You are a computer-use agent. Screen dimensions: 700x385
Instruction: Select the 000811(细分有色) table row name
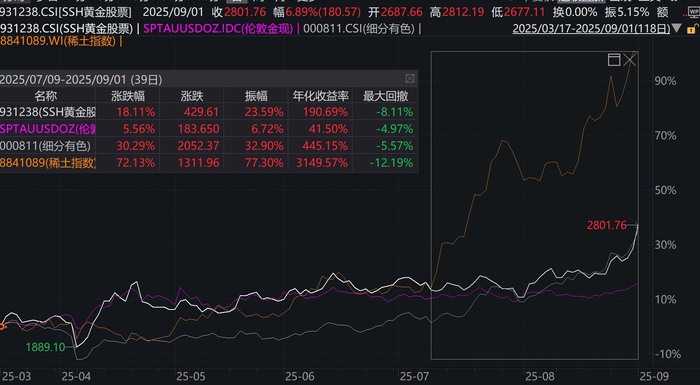click(x=45, y=146)
